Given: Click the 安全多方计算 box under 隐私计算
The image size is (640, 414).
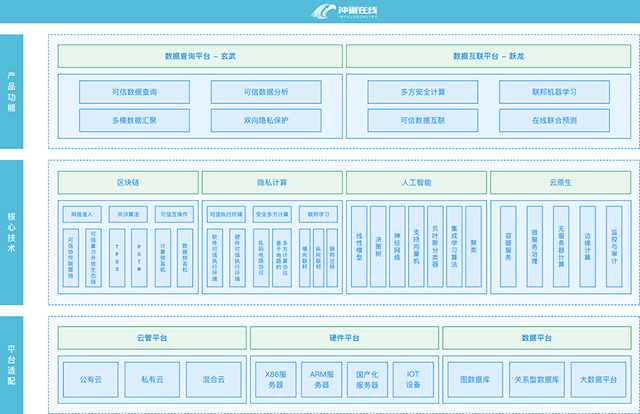Looking at the screenshot, I should [271, 214].
